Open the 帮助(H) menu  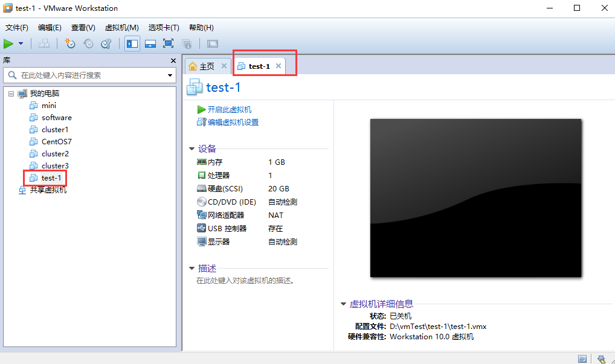(201, 27)
